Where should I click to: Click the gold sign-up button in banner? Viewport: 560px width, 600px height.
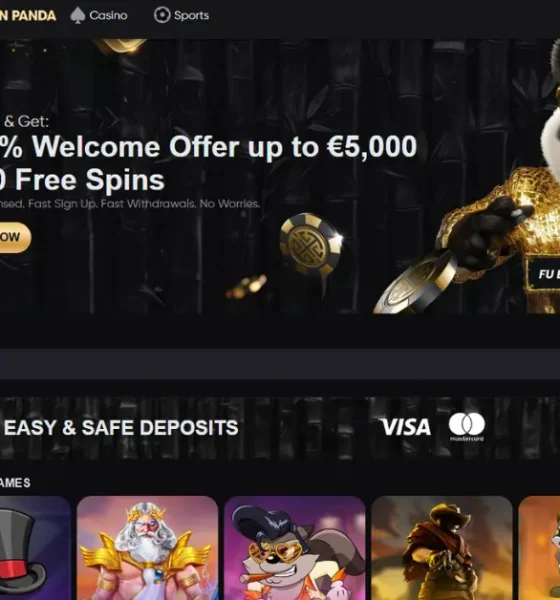15,237
